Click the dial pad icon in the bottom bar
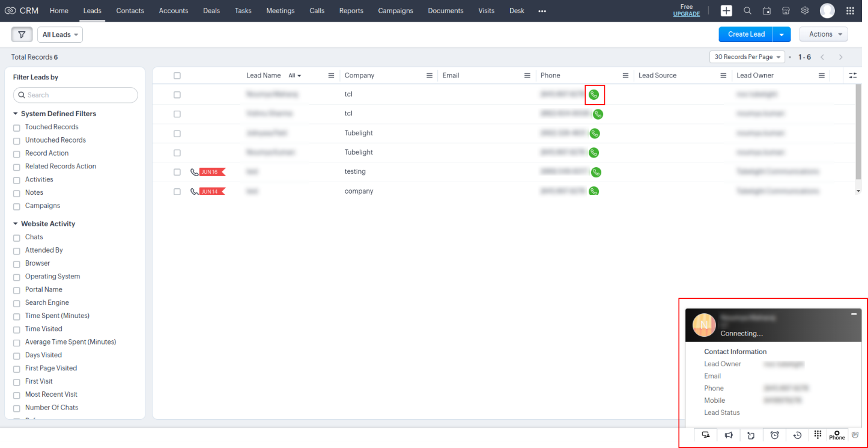The image size is (868, 448). click(818, 435)
